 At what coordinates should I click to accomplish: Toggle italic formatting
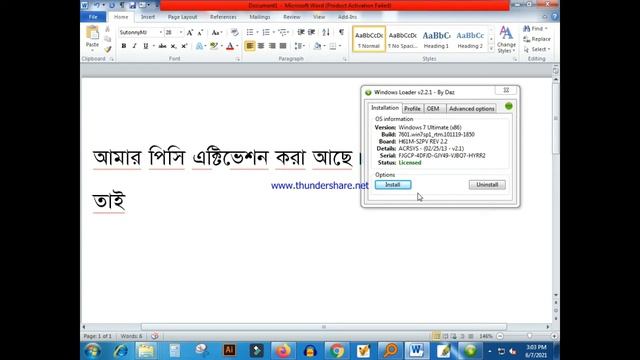[134, 46]
